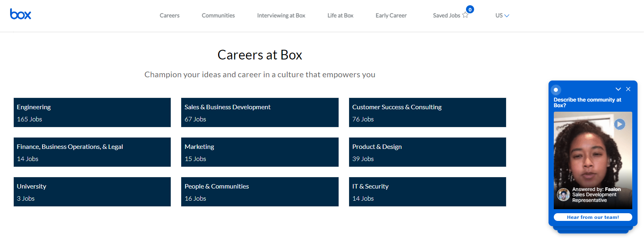644x248 pixels.
Task: Open Product & Design jobs
Action: coord(428,152)
